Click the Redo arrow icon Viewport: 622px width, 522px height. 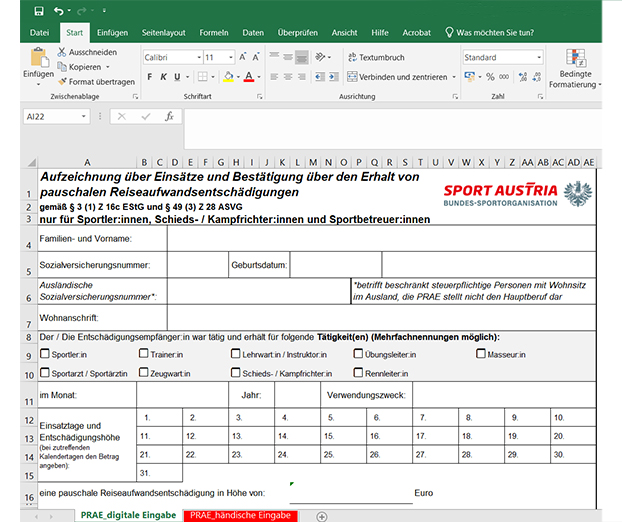click(82, 11)
